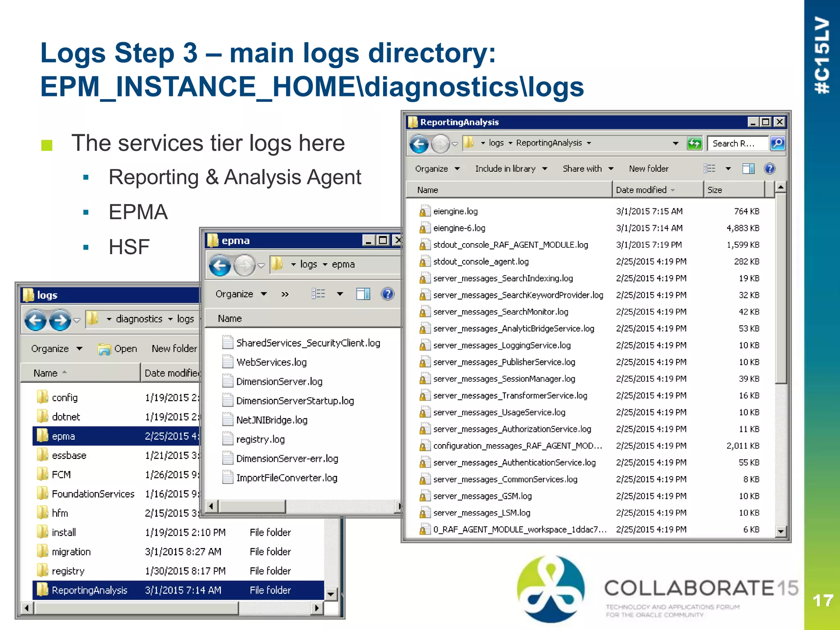Image resolution: width=840 pixels, height=630 pixels.
Task: Select the hfm folder icon
Action: pos(42,513)
